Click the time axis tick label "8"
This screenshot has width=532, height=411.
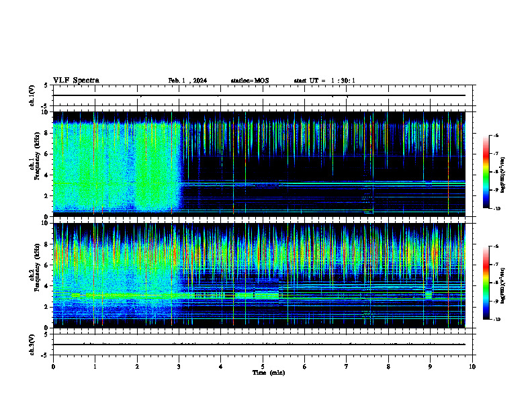pos(388,367)
